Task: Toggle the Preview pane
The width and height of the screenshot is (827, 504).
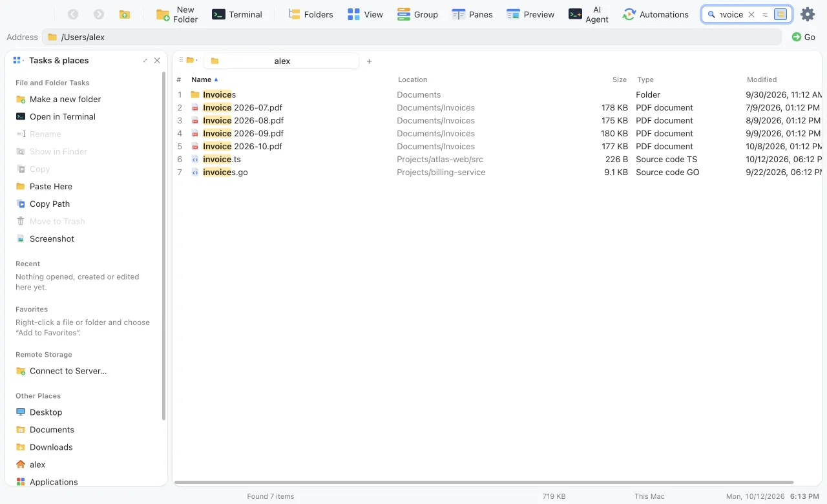Action: point(530,14)
